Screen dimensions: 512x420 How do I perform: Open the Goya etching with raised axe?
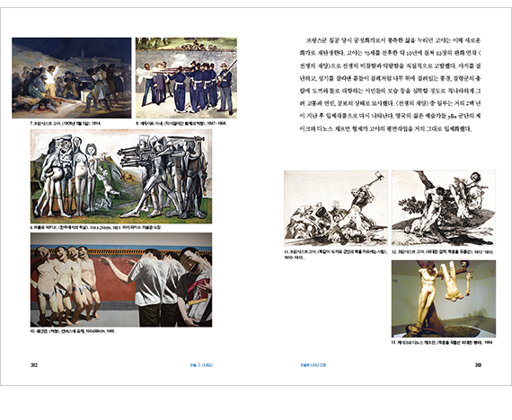[x=336, y=208]
